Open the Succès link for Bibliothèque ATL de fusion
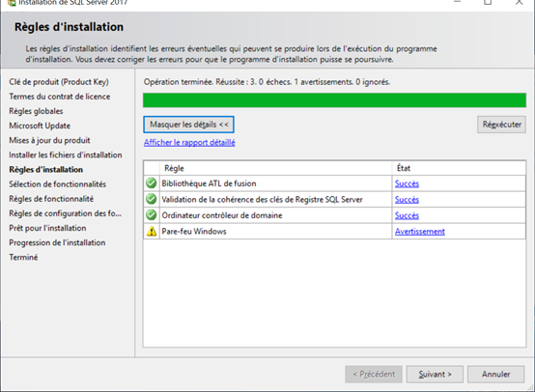Viewport: 535px width, 392px height. [407, 183]
